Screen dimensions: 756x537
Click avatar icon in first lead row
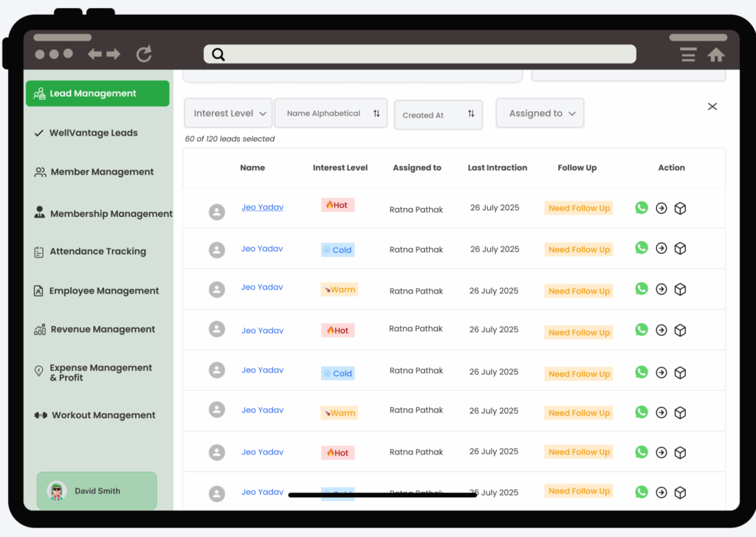tap(216, 212)
